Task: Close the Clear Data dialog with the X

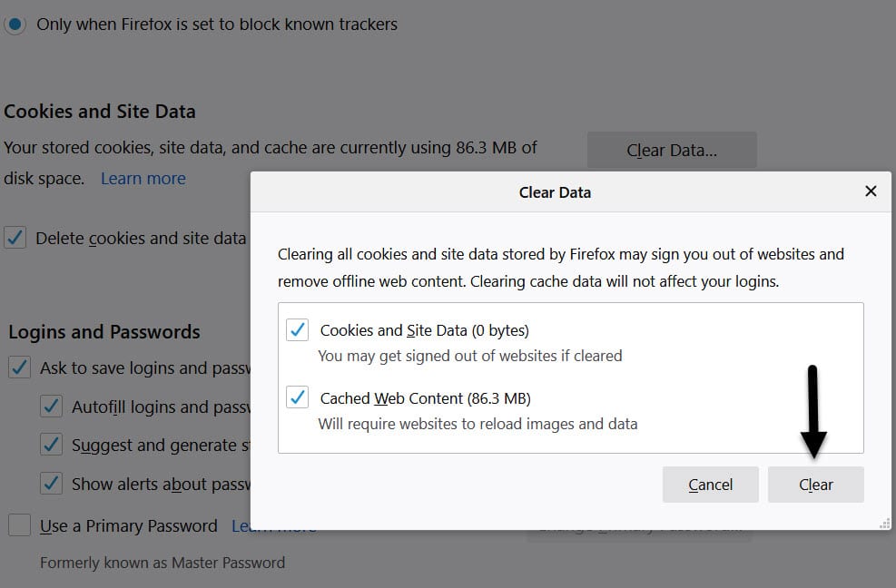Action: pos(871,191)
